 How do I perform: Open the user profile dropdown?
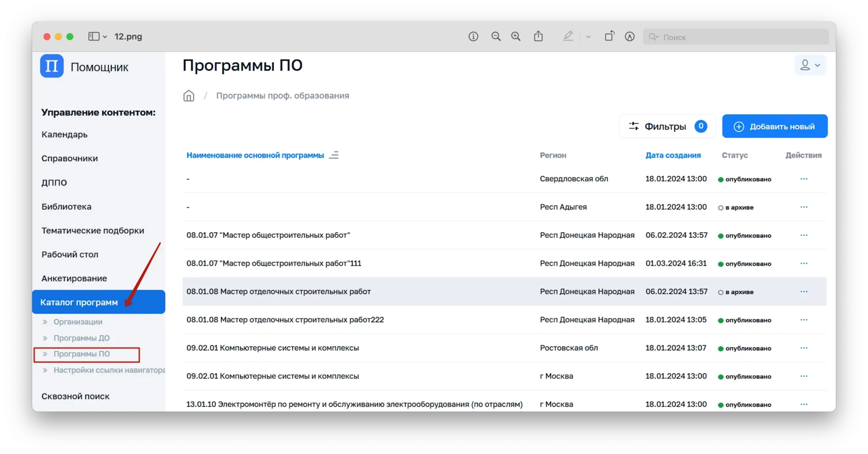point(810,65)
